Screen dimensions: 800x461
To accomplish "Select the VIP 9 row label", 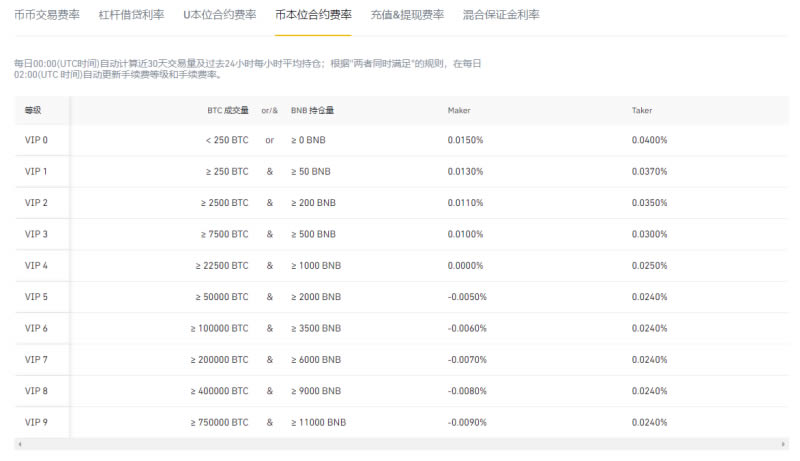I will [36, 422].
